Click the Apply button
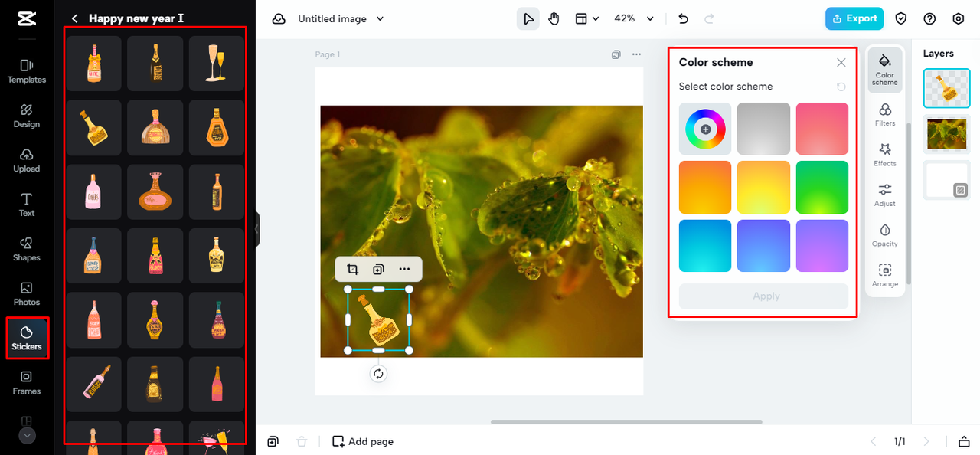The width and height of the screenshot is (980, 455). click(763, 296)
